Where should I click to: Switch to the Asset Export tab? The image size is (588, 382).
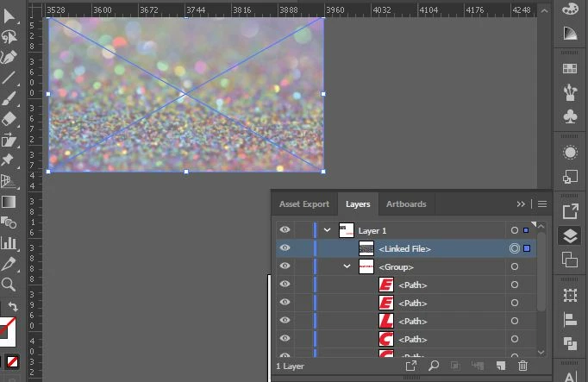click(x=304, y=204)
